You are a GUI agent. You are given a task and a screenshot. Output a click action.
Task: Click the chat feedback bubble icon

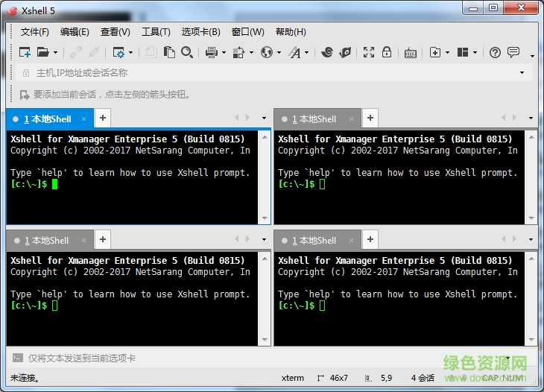click(x=513, y=52)
